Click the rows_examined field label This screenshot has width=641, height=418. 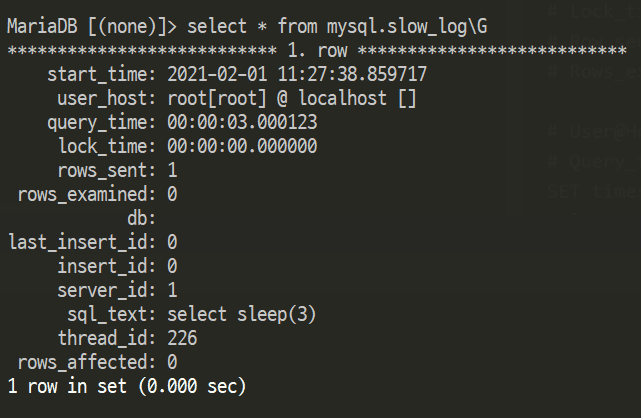[82, 194]
